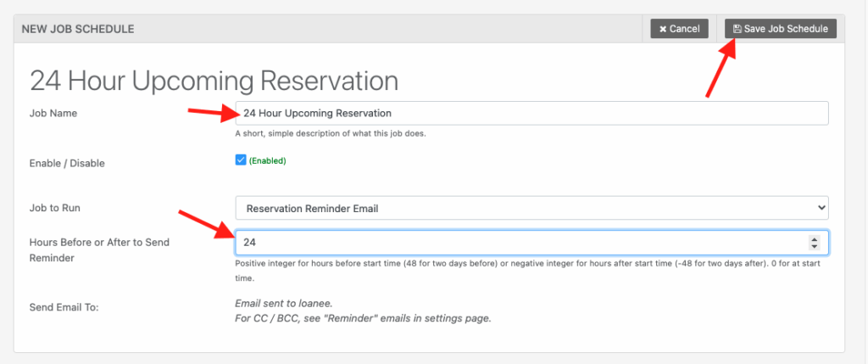Viewport: 868px width, 364px height.
Task: Focus the Job Name text field
Action: (531, 113)
